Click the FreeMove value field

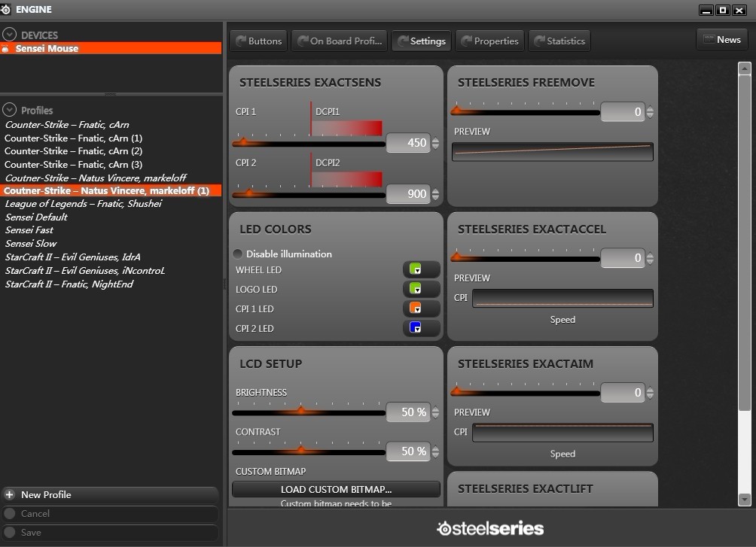[623, 112]
